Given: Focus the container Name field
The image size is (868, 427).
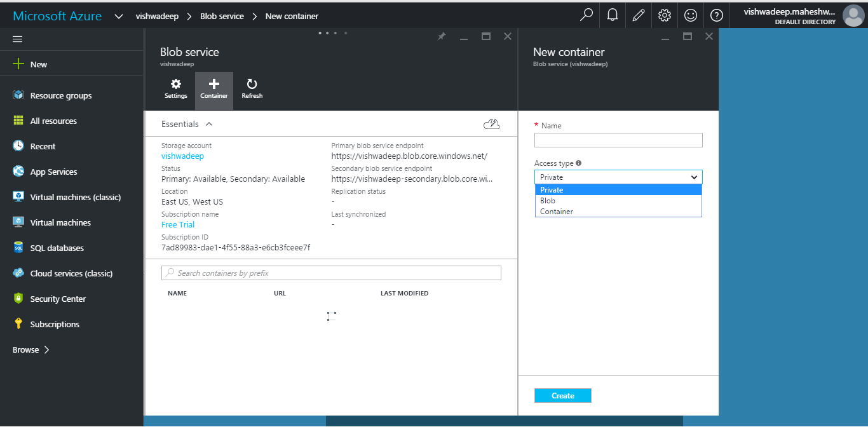Looking at the screenshot, I should [x=618, y=140].
